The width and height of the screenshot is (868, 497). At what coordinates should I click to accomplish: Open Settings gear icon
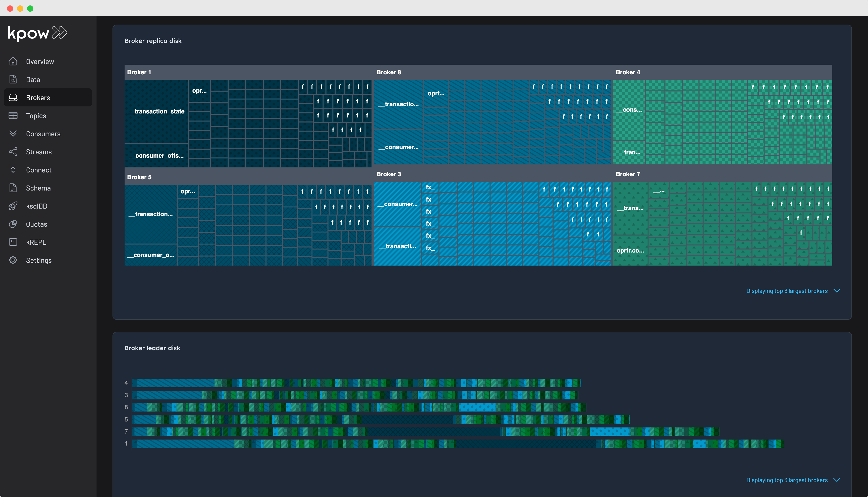point(13,261)
